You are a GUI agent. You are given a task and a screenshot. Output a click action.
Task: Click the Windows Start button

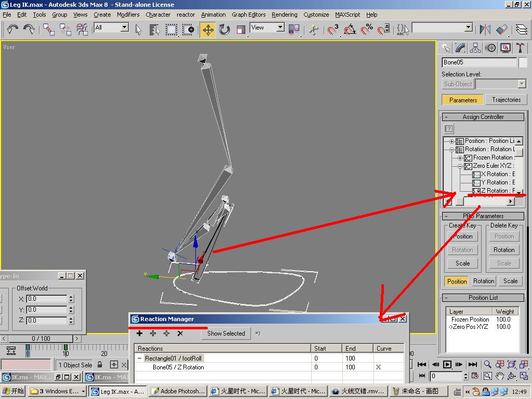tap(13, 391)
